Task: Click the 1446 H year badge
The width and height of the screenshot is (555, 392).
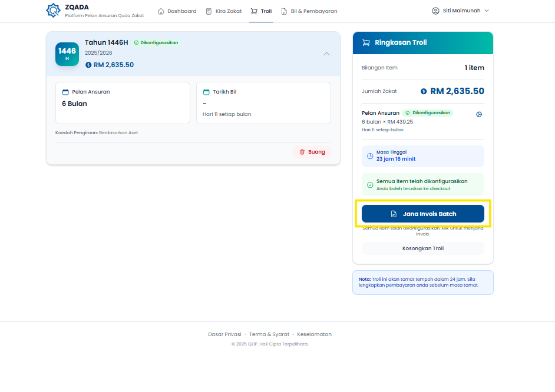Action: [x=67, y=54]
